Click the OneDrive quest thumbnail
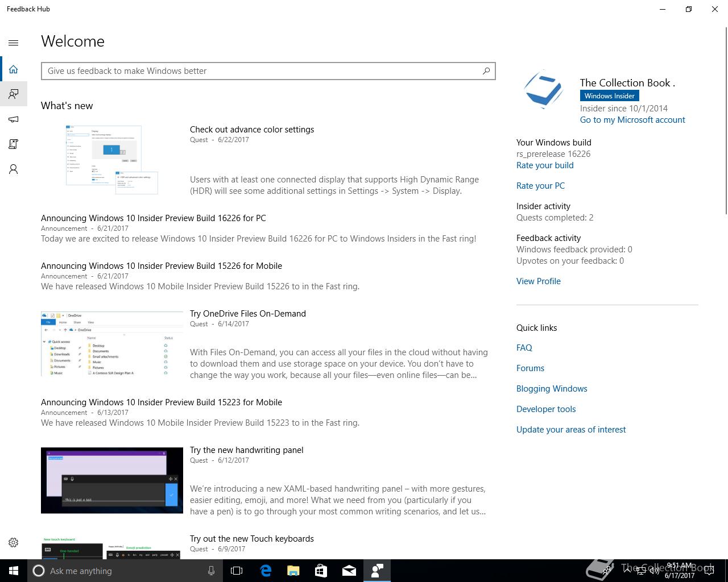 (x=112, y=344)
